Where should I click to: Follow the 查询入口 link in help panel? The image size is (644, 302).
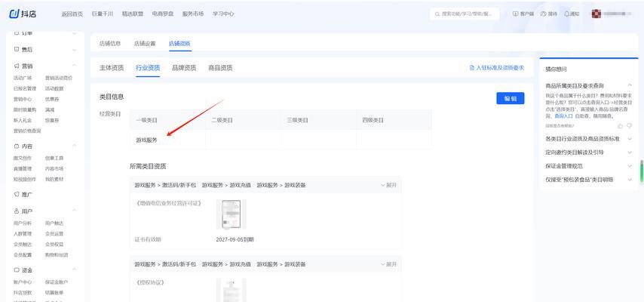(563, 116)
